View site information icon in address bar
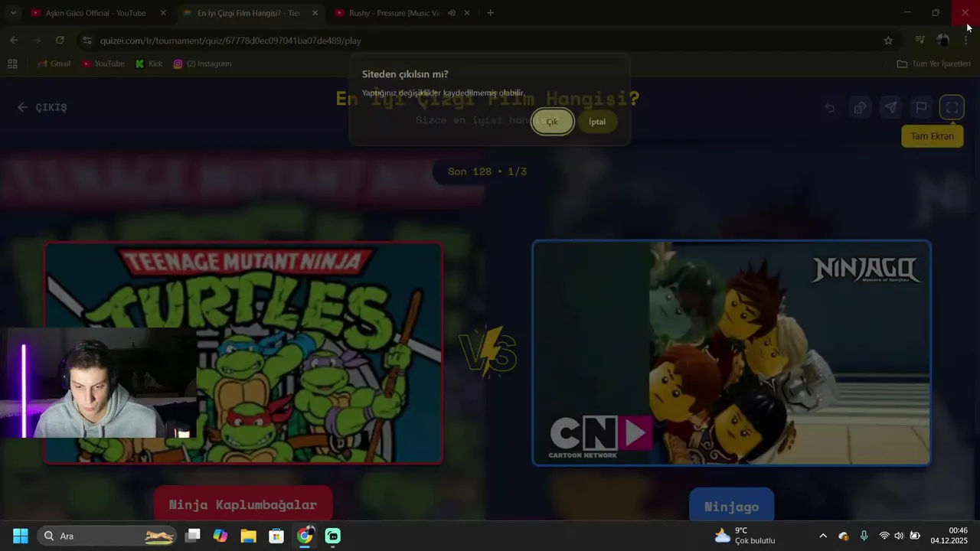The image size is (980, 551). 87,41
